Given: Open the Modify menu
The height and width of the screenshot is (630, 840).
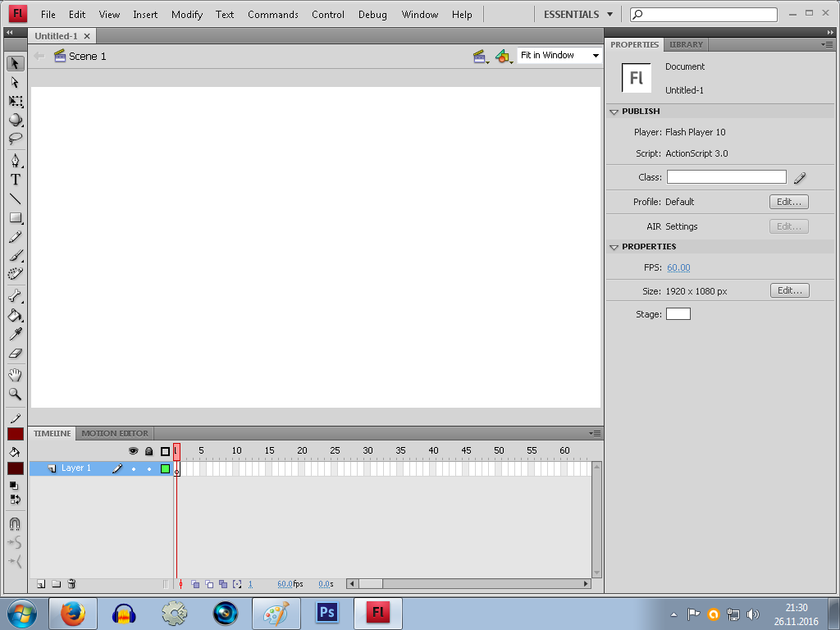Looking at the screenshot, I should tap(187, 14).
